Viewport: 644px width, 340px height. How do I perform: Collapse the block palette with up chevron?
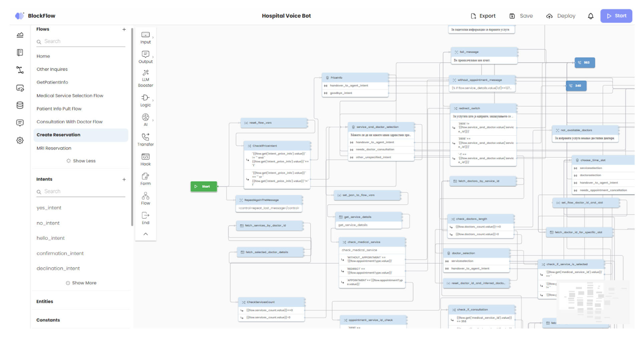click(x=146, y=234)
